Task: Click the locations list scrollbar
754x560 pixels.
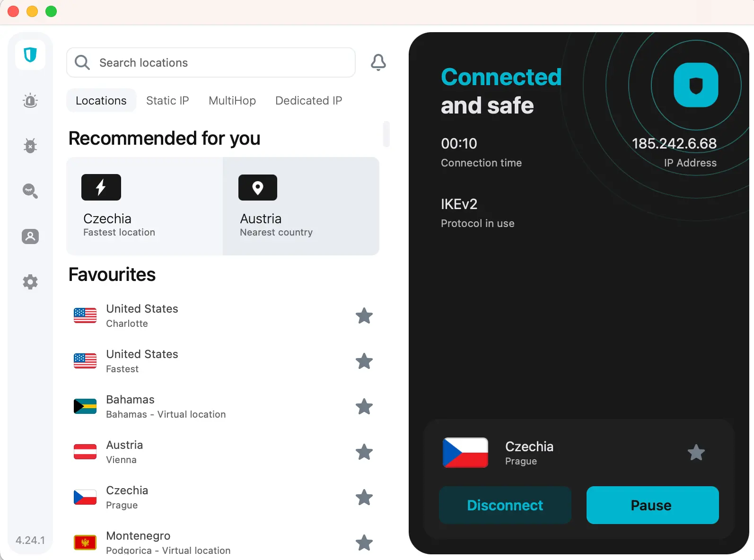Action: click(x=386, y=134)
